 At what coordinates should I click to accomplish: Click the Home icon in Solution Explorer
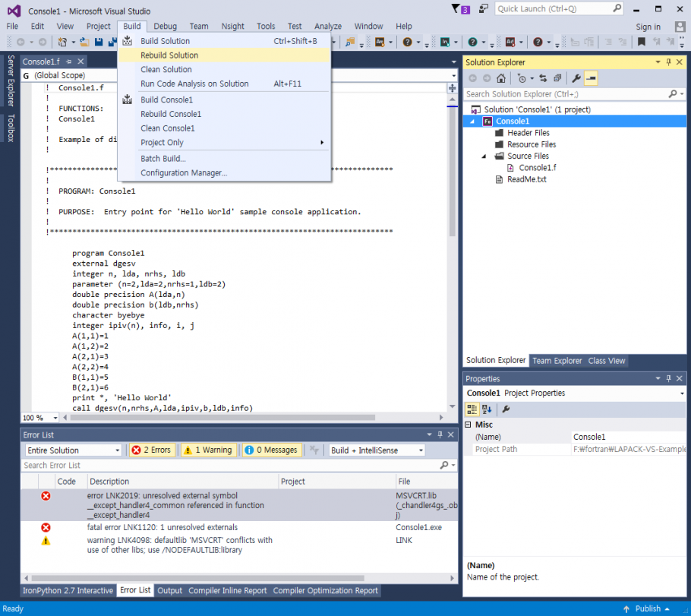[x=501, y=78]
